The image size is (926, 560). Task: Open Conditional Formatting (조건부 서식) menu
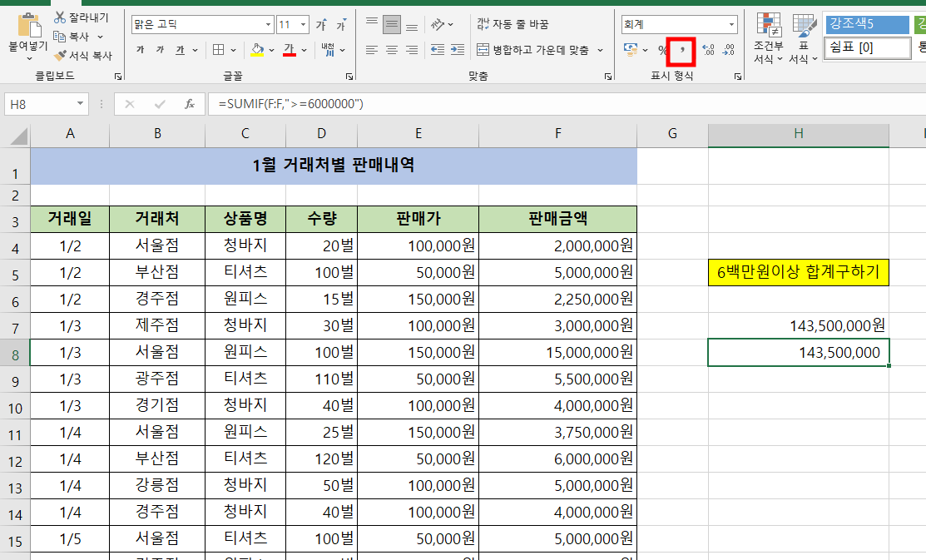[768, 38]
